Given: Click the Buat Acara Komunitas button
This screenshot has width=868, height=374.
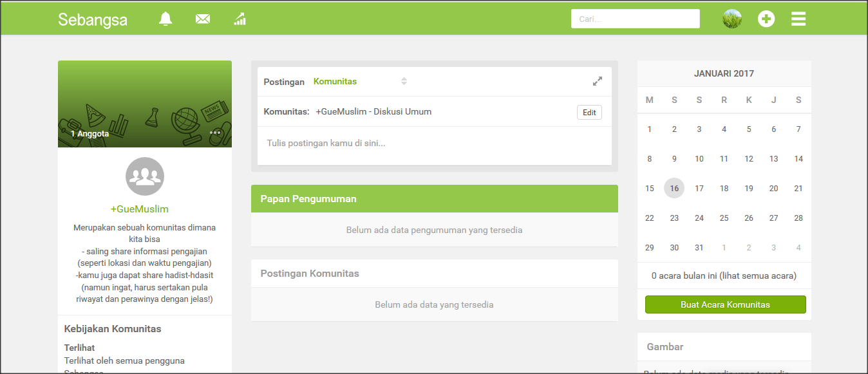Looking at the screenshot, I should (725, 304).
